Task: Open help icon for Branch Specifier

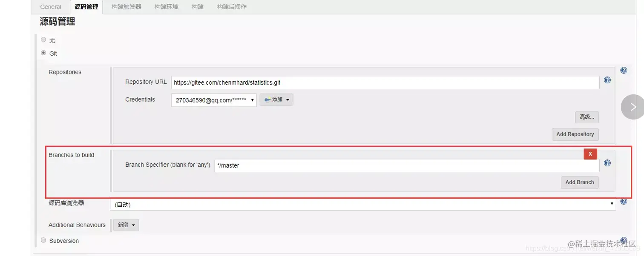Action: tap(607, 163)
